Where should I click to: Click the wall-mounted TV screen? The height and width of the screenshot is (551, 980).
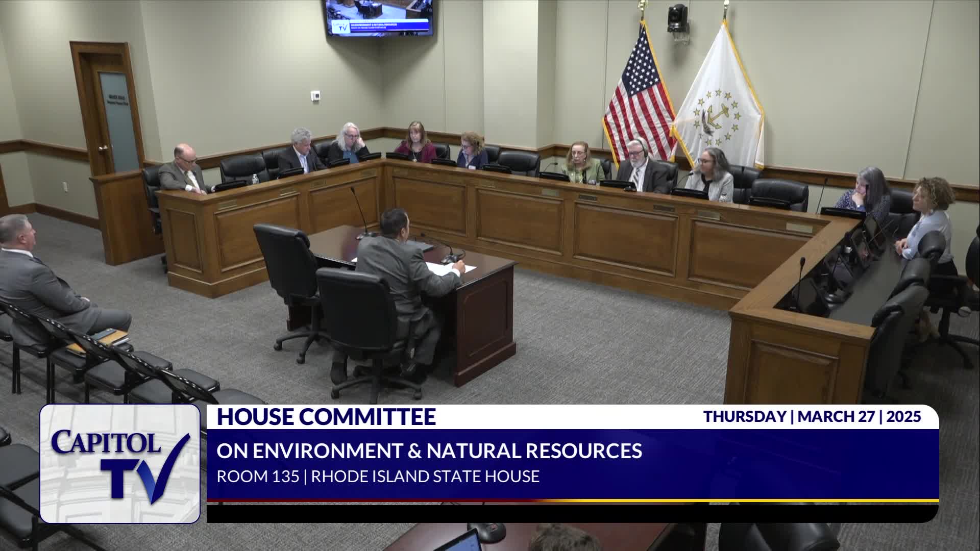click(x=379, y=18)
